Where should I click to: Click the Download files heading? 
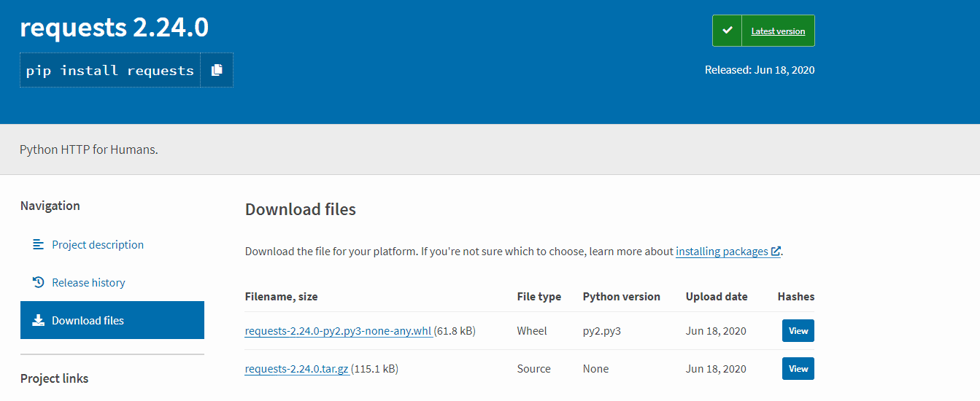coord(301,210)
